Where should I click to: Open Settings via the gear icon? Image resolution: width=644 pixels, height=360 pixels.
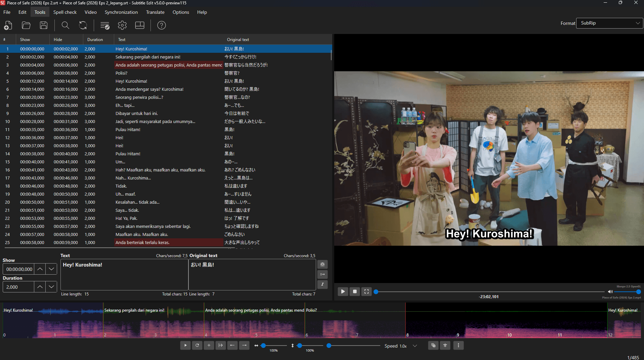click(x=122, y=25)
